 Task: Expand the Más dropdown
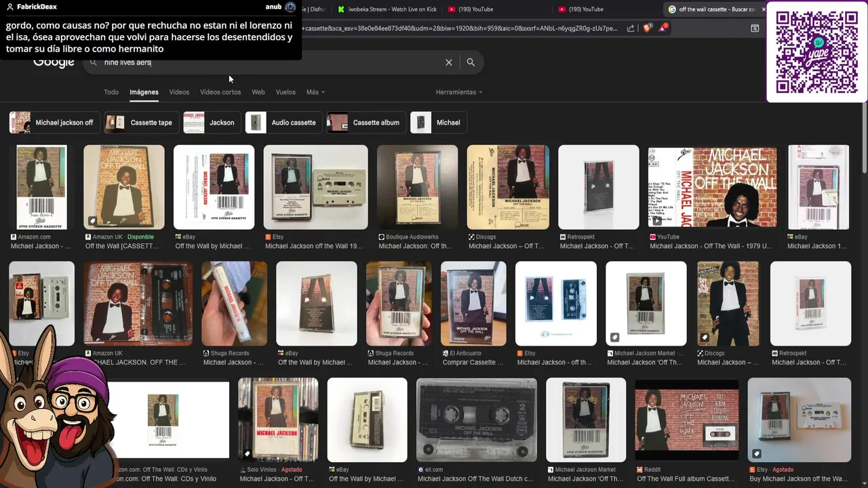(315, 92)
